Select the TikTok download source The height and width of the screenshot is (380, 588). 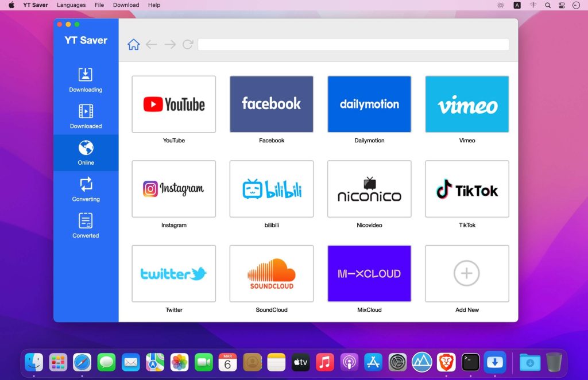tap(467, 189)
